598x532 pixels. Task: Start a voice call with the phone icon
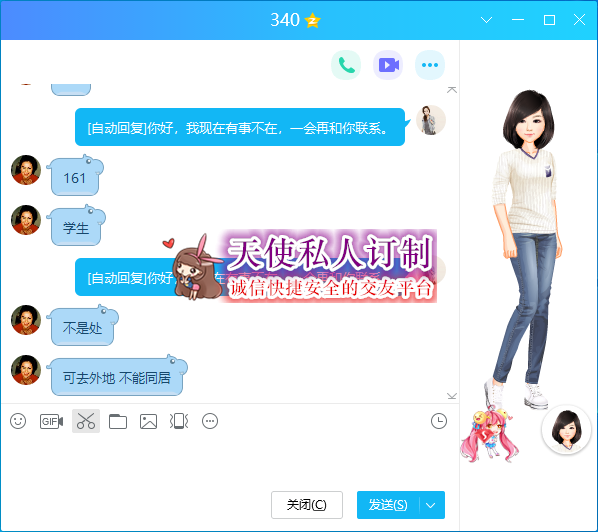pos(346,65)
